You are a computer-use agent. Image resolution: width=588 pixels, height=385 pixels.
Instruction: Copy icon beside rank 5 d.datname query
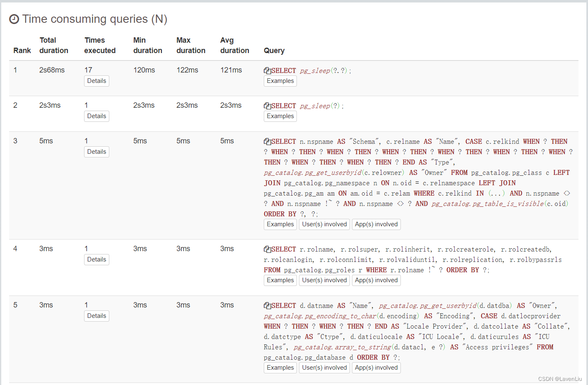[x=267, y=306]
